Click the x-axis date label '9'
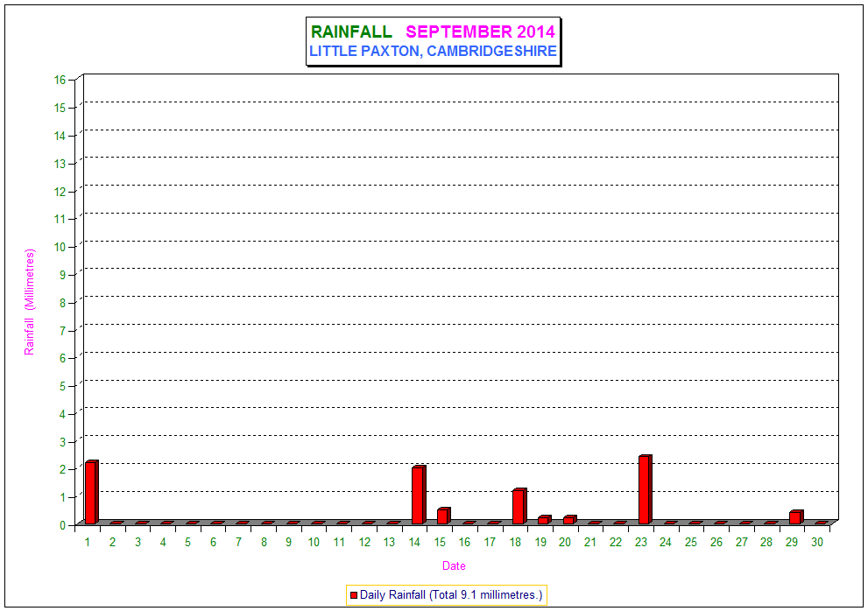868x611 pixels. click(x=288, y=543)
